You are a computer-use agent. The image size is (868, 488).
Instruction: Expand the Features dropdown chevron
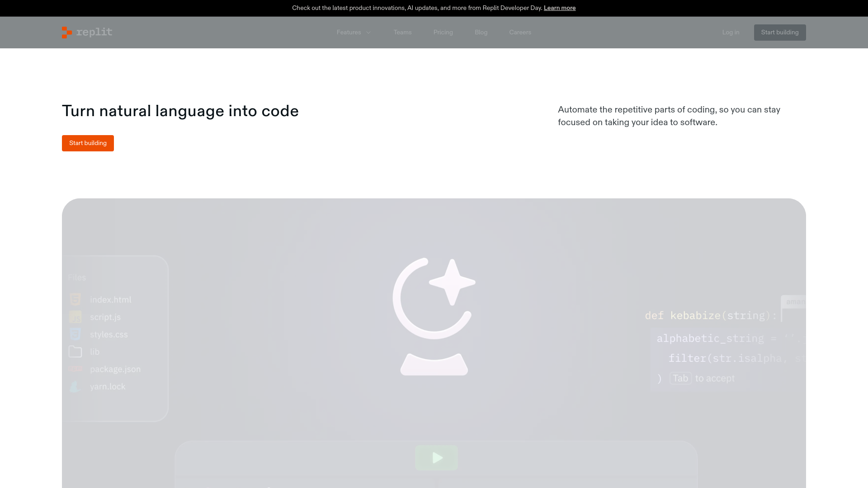[368, 33]
